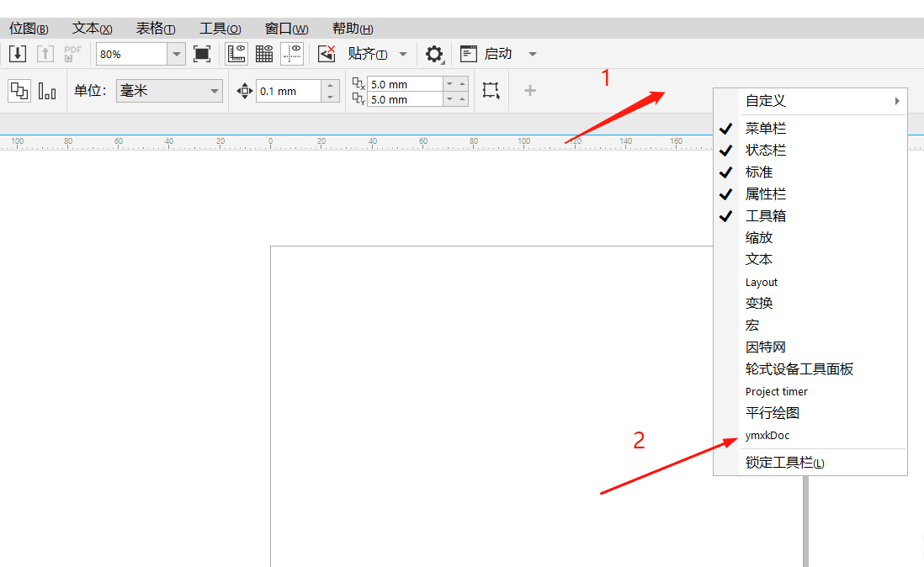Click the all pages icon in the property bar
Image resolution: width=924 pixels, height=567 pixels.
(x=19, y=91)
